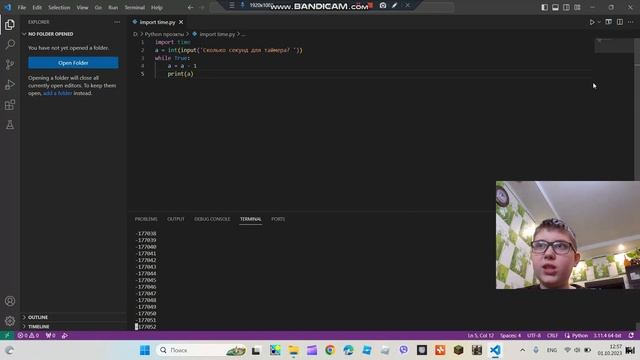Switch the ENG input language indicator
The width and height of the screenshot is (640, 360).
552,350
